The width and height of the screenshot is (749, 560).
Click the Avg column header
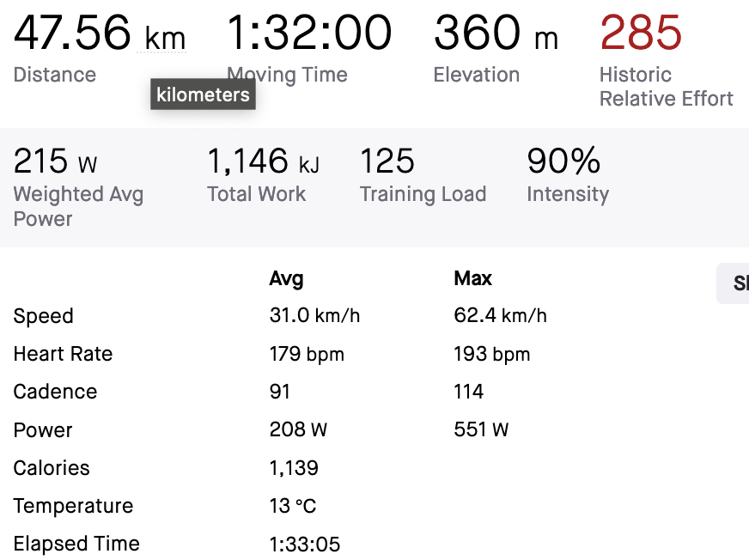(x=286, y=278)
